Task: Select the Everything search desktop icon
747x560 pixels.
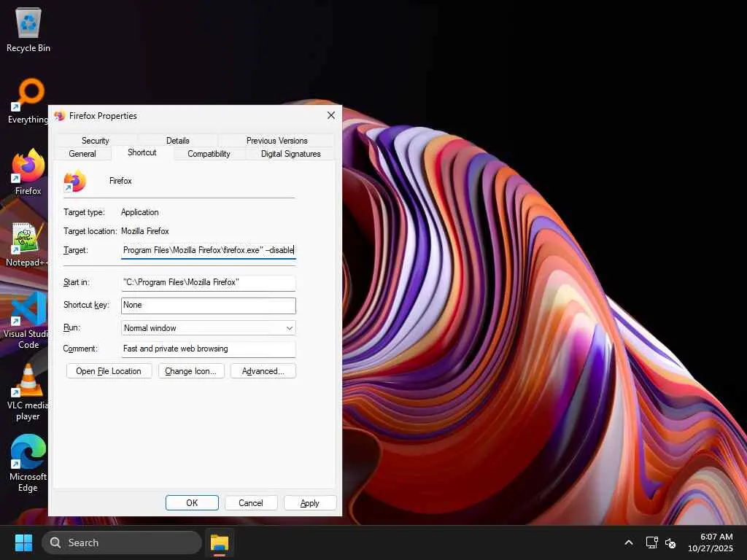Action: tap(28, 101)
